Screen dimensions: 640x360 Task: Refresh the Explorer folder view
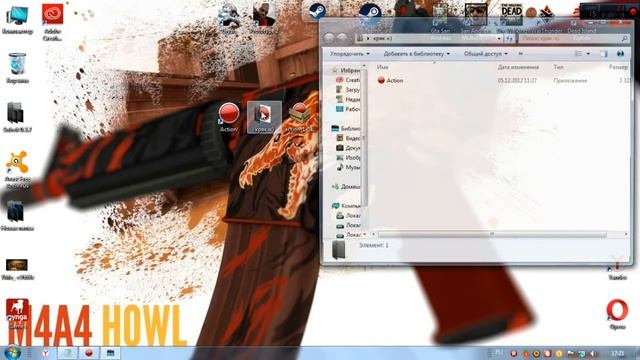pyautogui.click(x=509, y=38)
